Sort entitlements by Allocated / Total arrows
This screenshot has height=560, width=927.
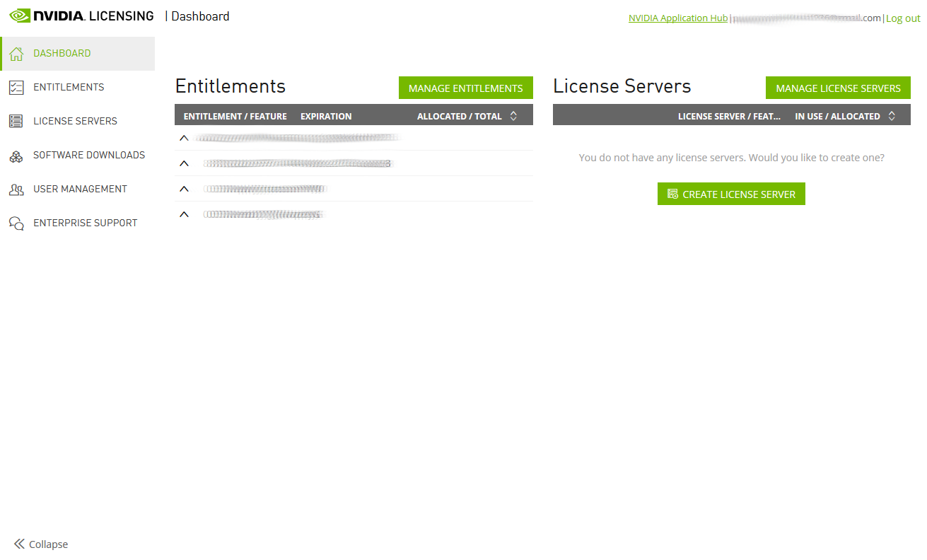point(513,116)
